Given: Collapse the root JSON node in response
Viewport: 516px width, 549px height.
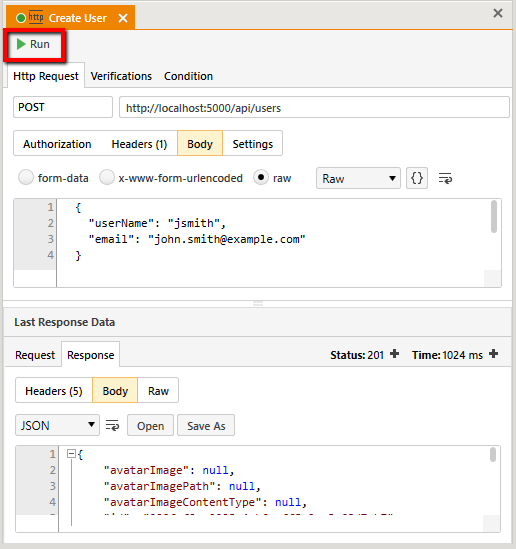Looking at the screenshot, I should (71, 454).
